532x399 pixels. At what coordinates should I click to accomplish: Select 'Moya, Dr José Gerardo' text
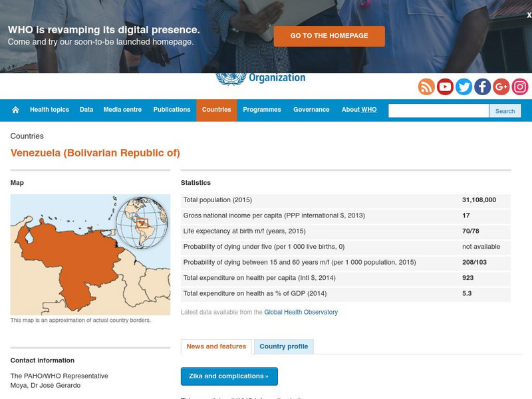(45, 386)
